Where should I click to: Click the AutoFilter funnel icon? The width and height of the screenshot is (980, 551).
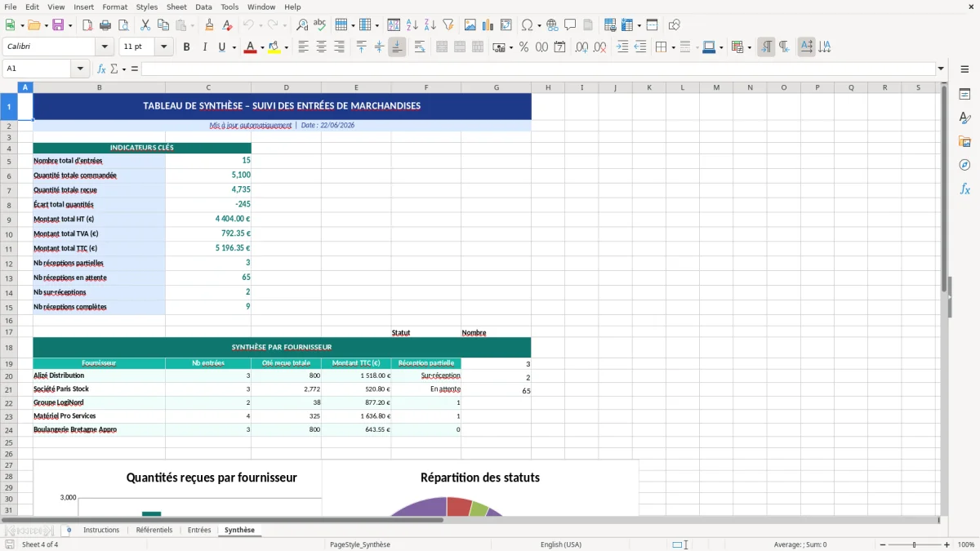click(x=448, y=25)
